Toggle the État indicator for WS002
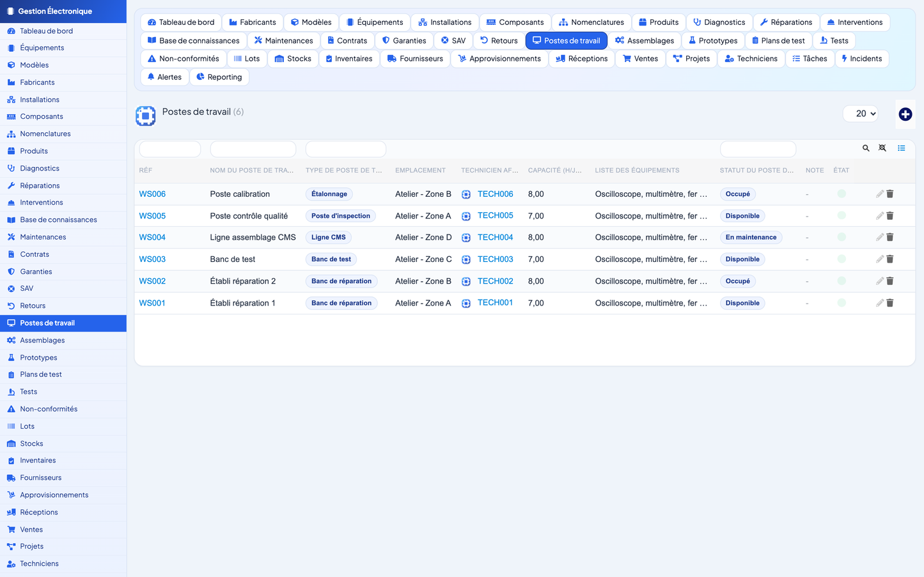 click(842, 281)
